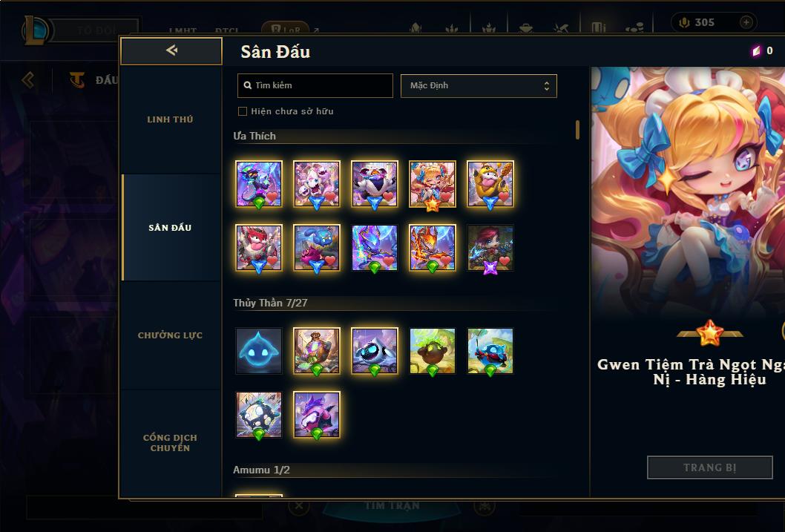This screenshot has width=785, height=532.
Task: Open the Mặc Định sort dropdown
Action: click(479, 85)
